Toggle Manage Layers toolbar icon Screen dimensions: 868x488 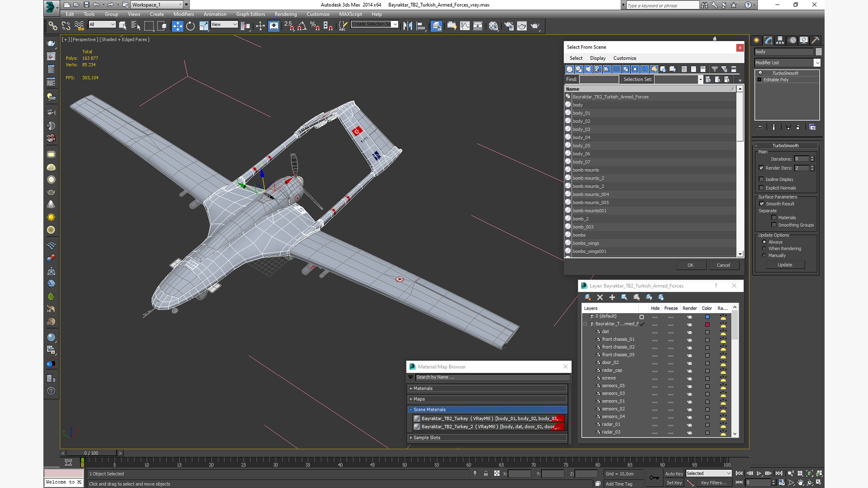click(436, 26)
